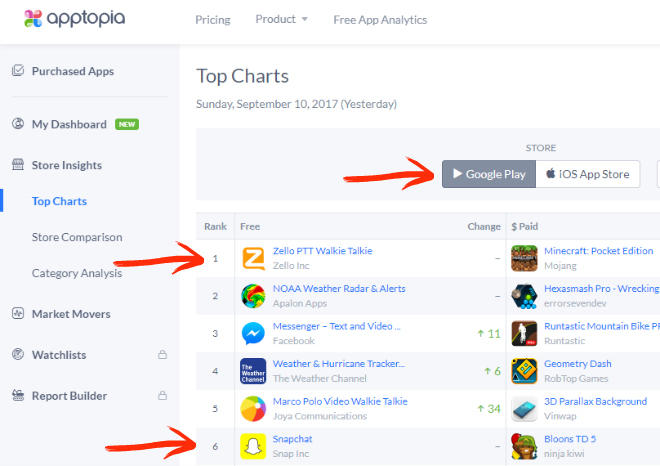Select Category Analysis in the sidebar
The height and width of the screenshot is (466, 660).
click(x=77, y=273)
